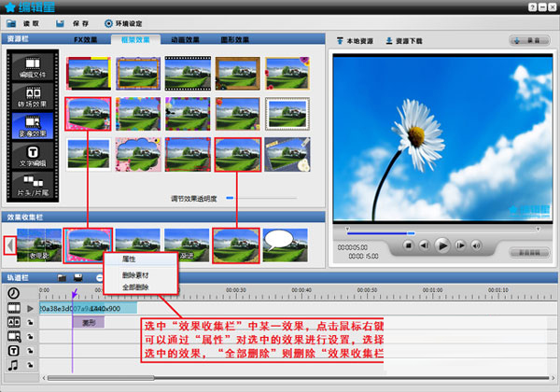This screenshot has width=560, height=392.
Task: Stop preview playback
Action: [x=408, y=245]
